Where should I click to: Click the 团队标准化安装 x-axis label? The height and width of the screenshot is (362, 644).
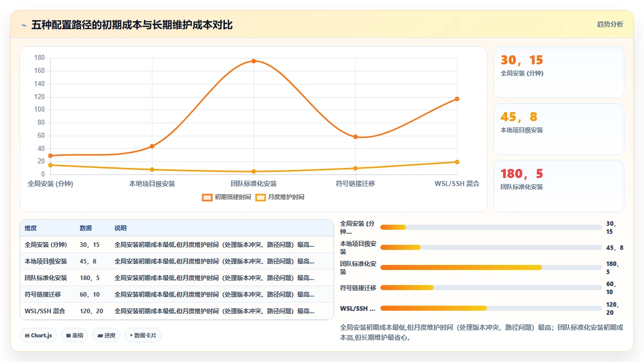pyautogui.click(x=254, y=184)
